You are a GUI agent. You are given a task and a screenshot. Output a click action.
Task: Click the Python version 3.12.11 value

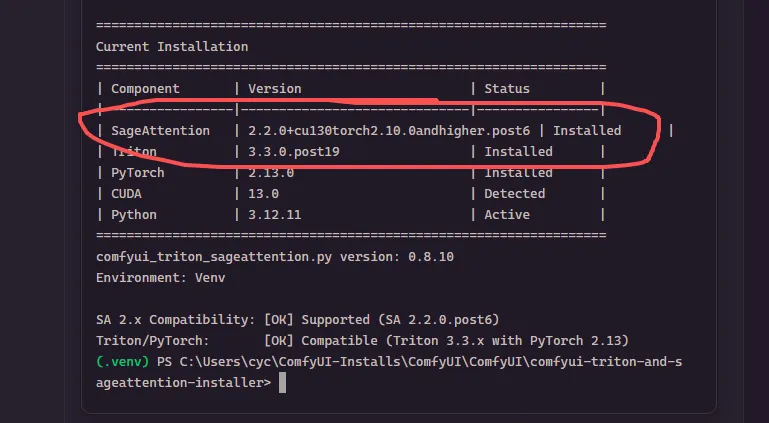tap(275, 215)
